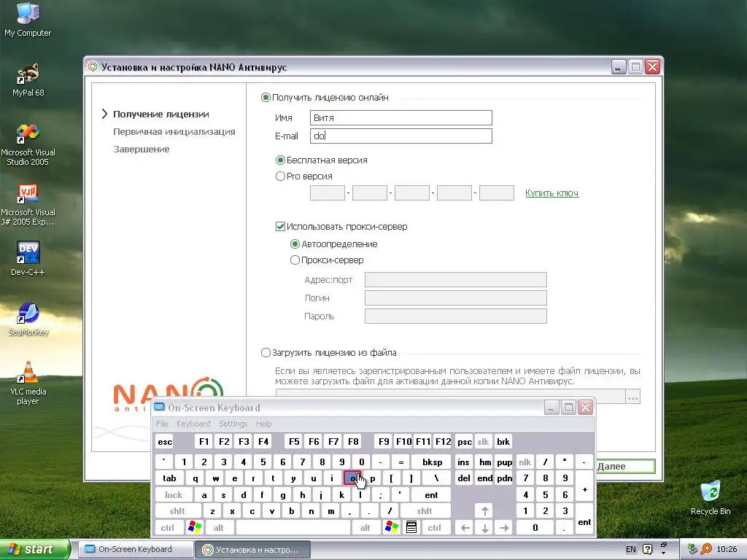
Task: Click the numpad 5 key
Action: tap(546, 495)
